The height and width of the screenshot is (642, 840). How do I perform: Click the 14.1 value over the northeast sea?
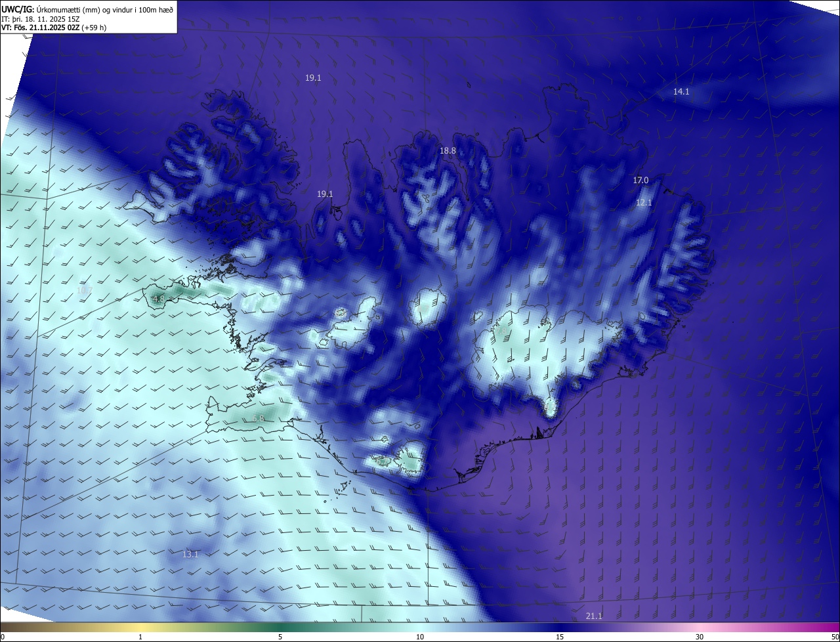[x=681, y=92]
